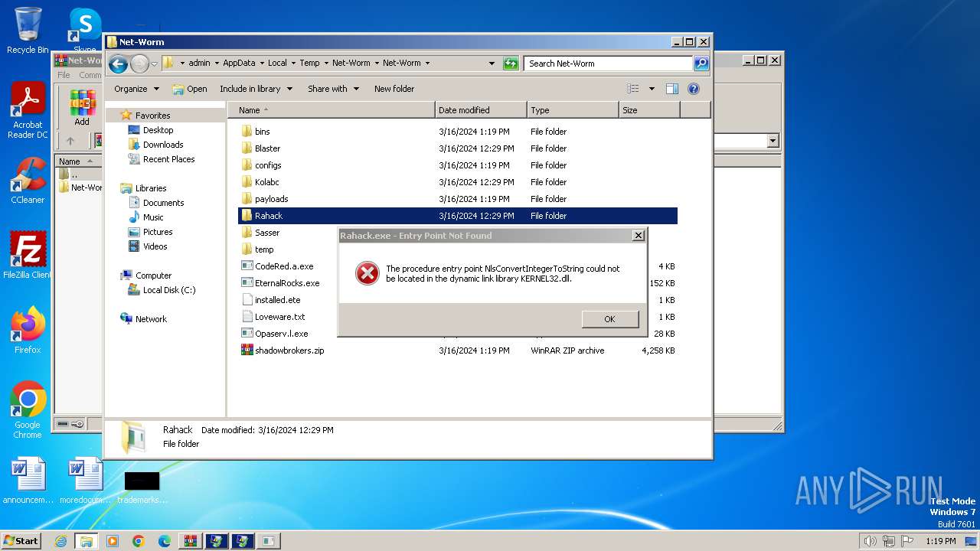Click the search magnifier icon
The height and width of the screenshot is (551, 980).
tap(701, 64)
